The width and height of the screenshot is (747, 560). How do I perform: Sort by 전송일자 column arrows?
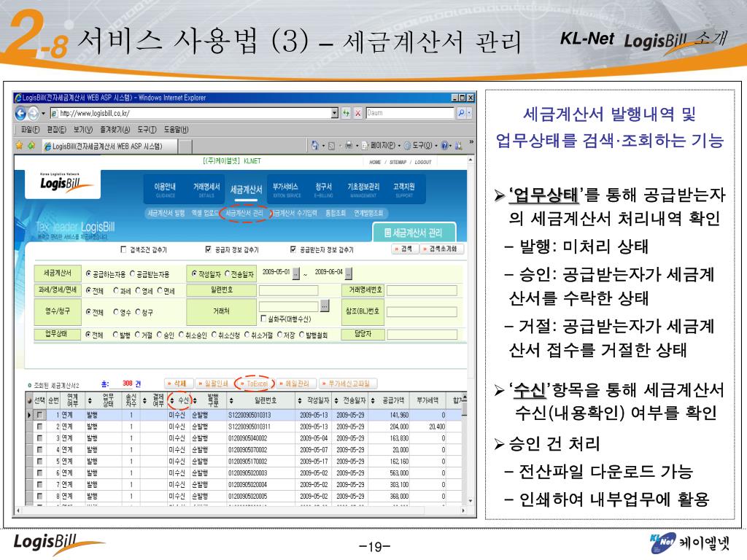point(336,401)
